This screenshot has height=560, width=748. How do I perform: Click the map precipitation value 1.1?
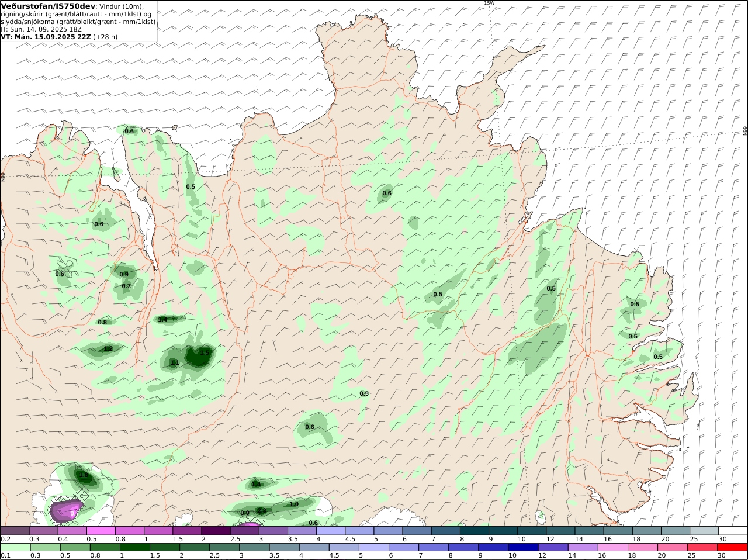pos(175,362)
